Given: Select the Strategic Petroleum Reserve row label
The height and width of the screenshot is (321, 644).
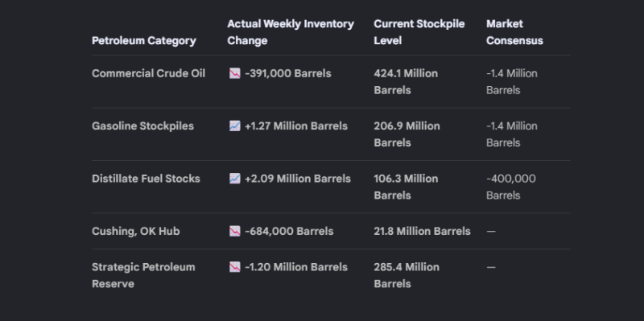Looking at the screenshot, I should tap(143, 275).
